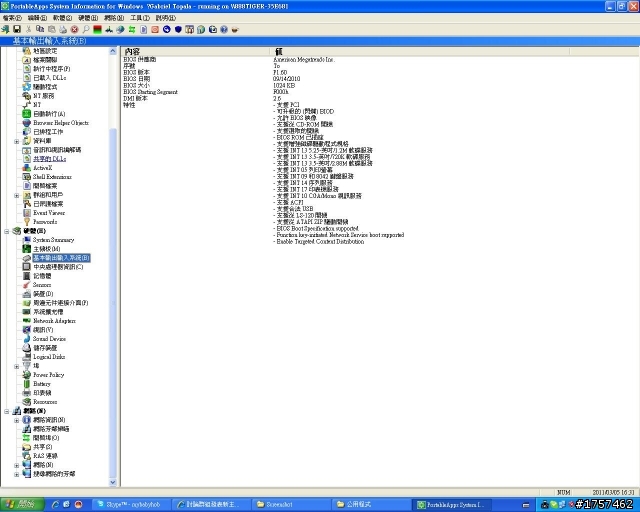640x512 pixels.
Task: Click the coffee cup toolbar icon
Action: pyautogui.click(x=235, y=29)
